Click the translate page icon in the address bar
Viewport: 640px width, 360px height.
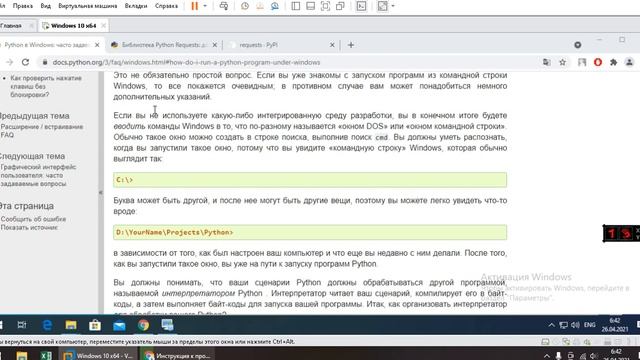coord(546,62)
